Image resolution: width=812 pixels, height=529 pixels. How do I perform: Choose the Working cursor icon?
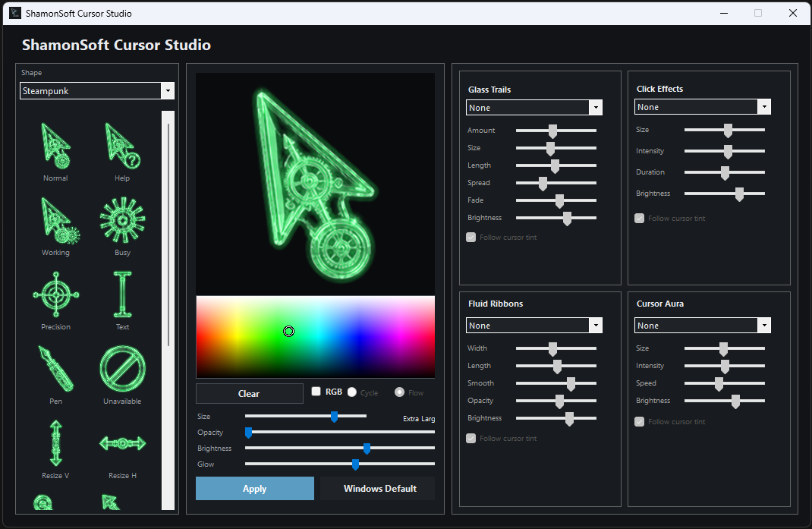point(59,221)
